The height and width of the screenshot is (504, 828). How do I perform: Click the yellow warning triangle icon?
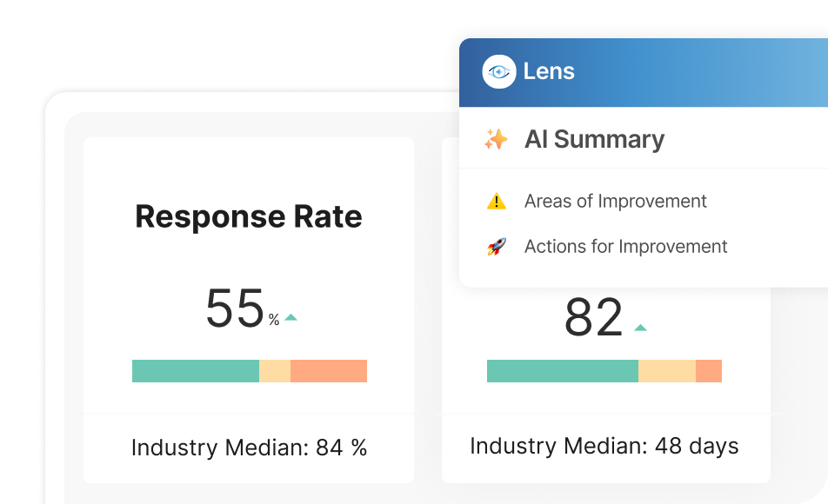point(497,201)
